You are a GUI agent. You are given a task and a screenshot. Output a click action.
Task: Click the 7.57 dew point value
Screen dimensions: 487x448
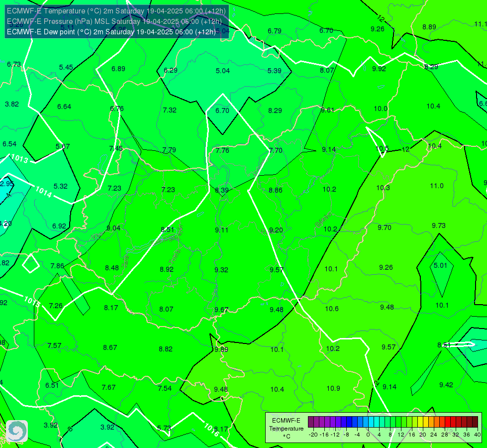(x=54, y=345)
